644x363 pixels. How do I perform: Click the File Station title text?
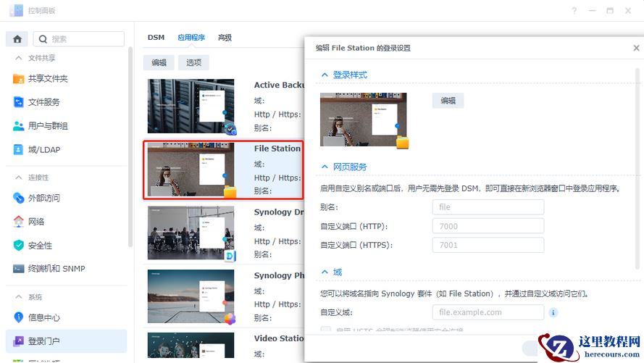tap(277, 149)
